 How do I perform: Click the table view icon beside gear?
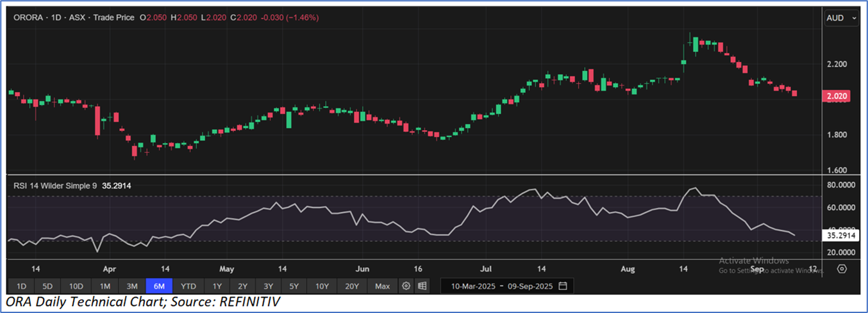421,285
